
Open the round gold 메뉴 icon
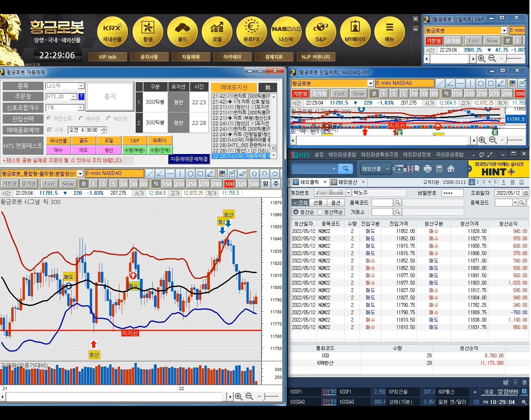[390, 32]
